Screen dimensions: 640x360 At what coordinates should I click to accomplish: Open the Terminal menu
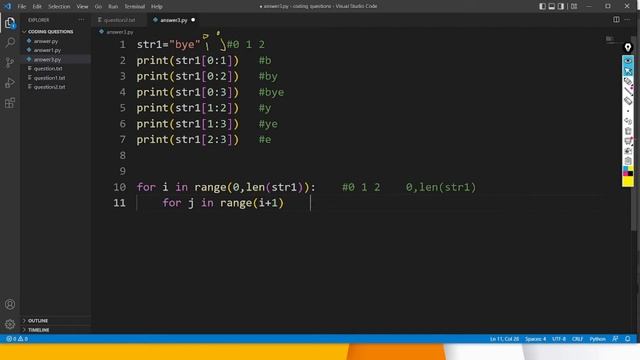click(134, 6)
